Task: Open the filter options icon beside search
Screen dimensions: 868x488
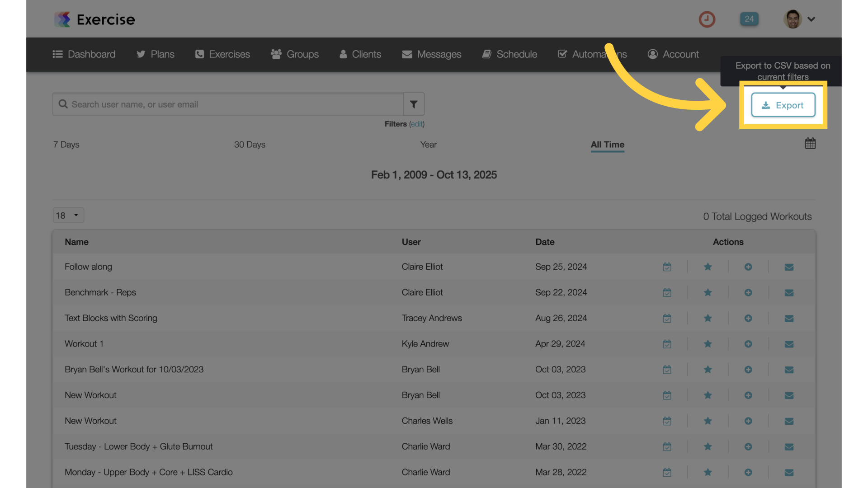Action: pos(413,104)
